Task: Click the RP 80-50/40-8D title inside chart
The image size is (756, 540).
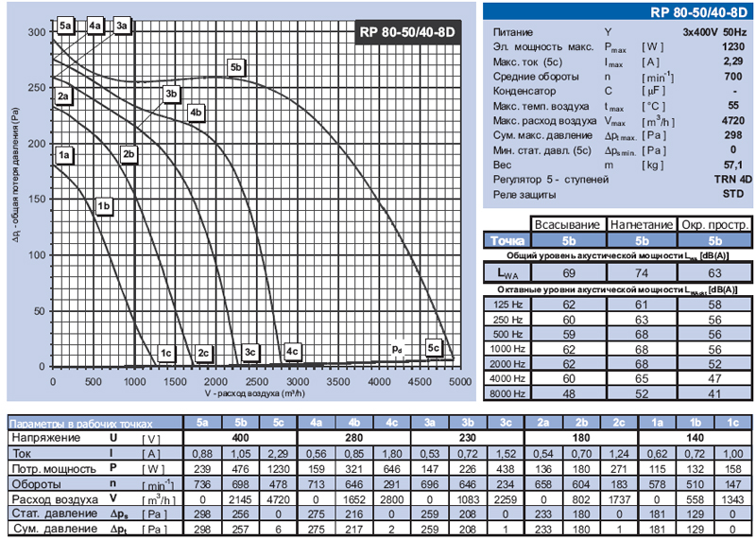Action: (x=407, y=32)
